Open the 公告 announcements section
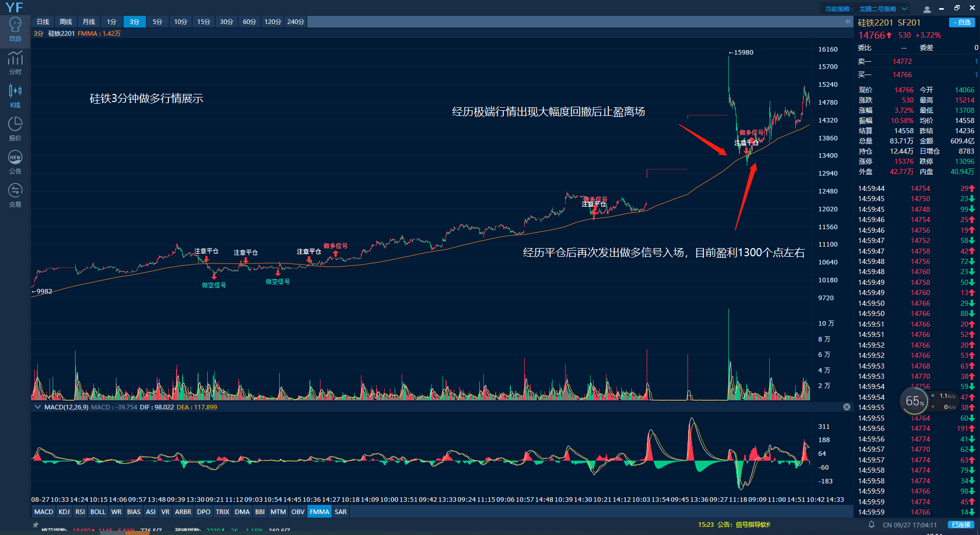Viewport: 980px width, 535px height. click(15, 162)
